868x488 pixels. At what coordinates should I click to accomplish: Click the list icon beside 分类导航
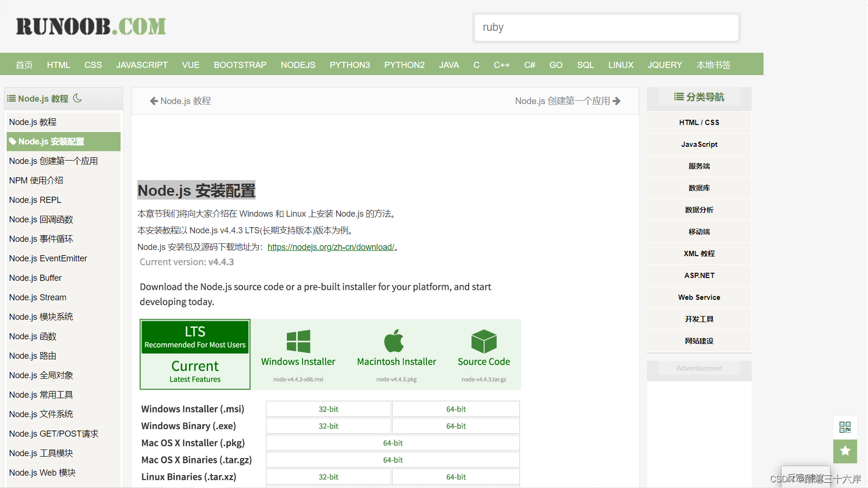[679, 97]
